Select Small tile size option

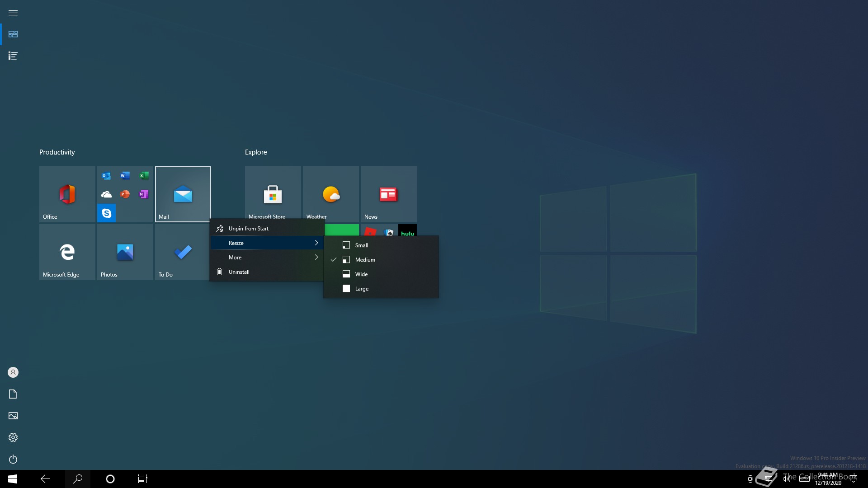coord(361,245)
